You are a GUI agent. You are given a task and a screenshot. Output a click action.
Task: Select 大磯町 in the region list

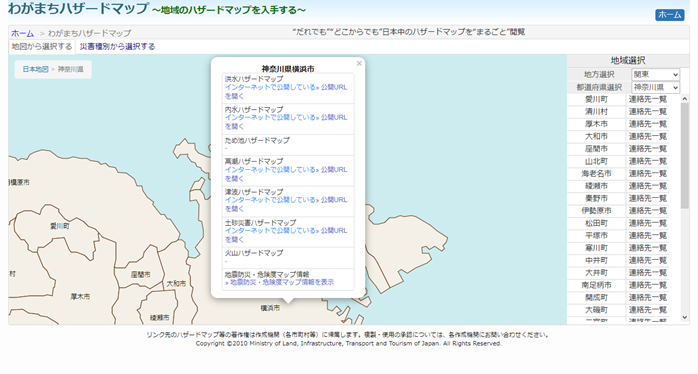[x=596, y=310]
